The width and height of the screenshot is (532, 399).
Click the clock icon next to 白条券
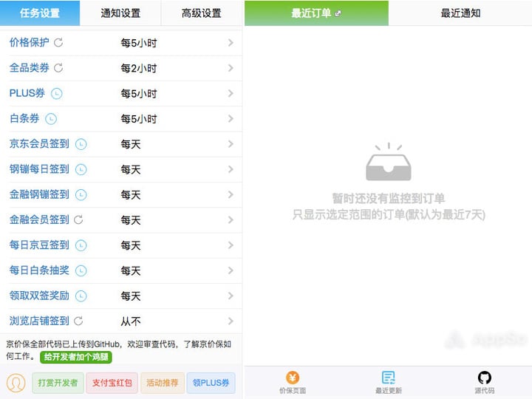(x=51, y=119)
